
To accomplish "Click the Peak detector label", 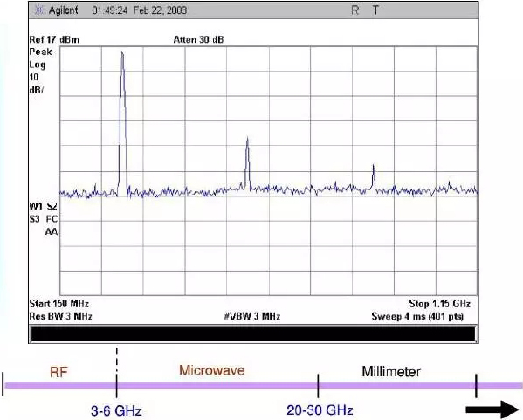I will (40, 52).
